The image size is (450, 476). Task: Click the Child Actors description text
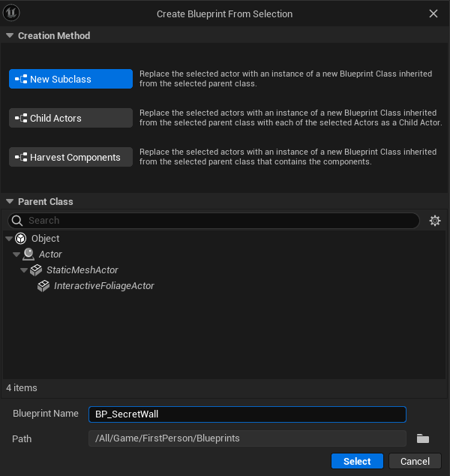pyautogui.click(x=290, y=118)
